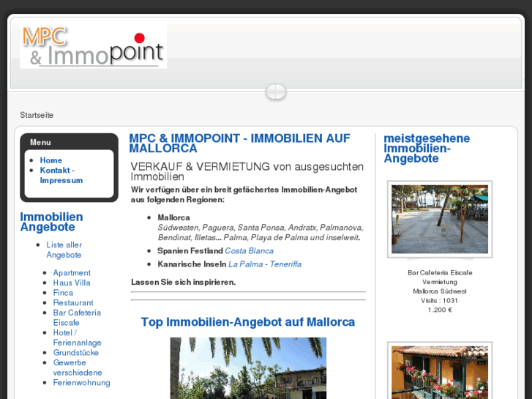The image size is (532, 399).
Task: Open the Home menu item
Action: click(x=51, y=160)
